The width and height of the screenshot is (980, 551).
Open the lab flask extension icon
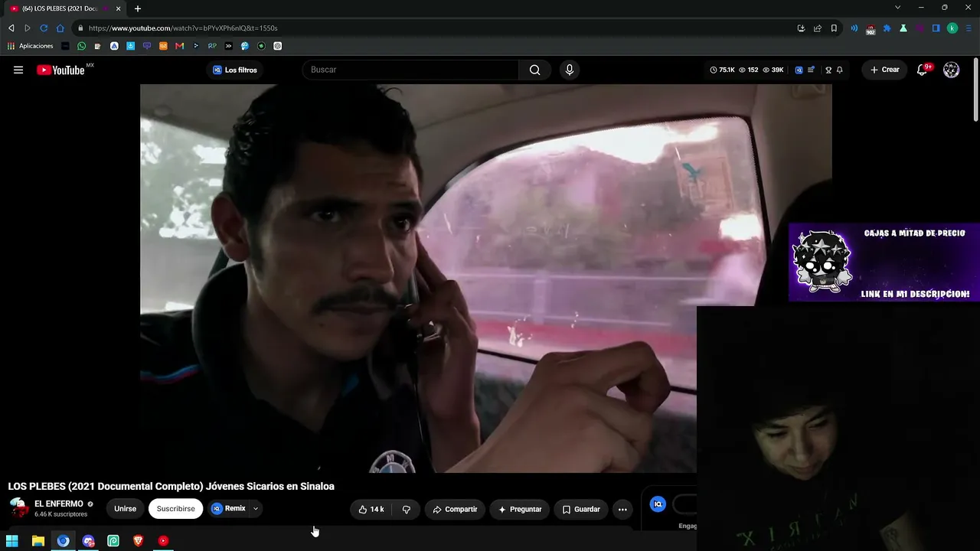pos(903,28)
